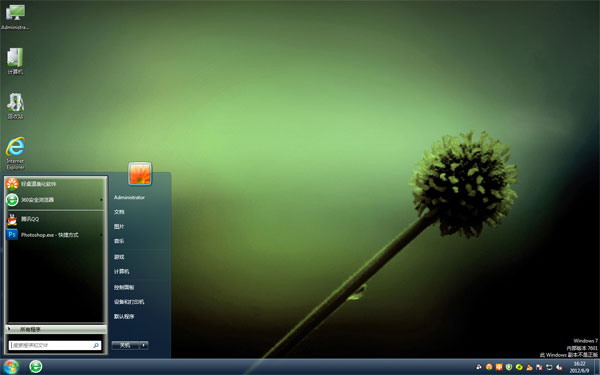Click the user account flower picture
The width and height of the screenshot is (600, 375).
(x=140, y=173)
